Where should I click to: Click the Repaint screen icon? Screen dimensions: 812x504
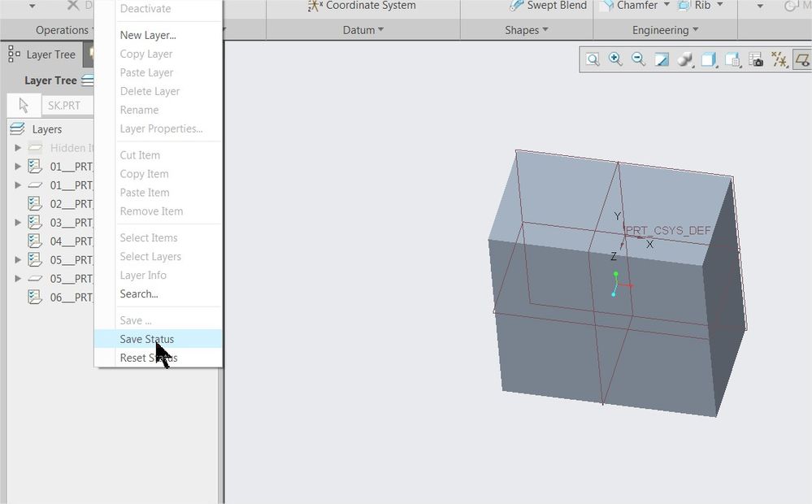pos(662,59)
